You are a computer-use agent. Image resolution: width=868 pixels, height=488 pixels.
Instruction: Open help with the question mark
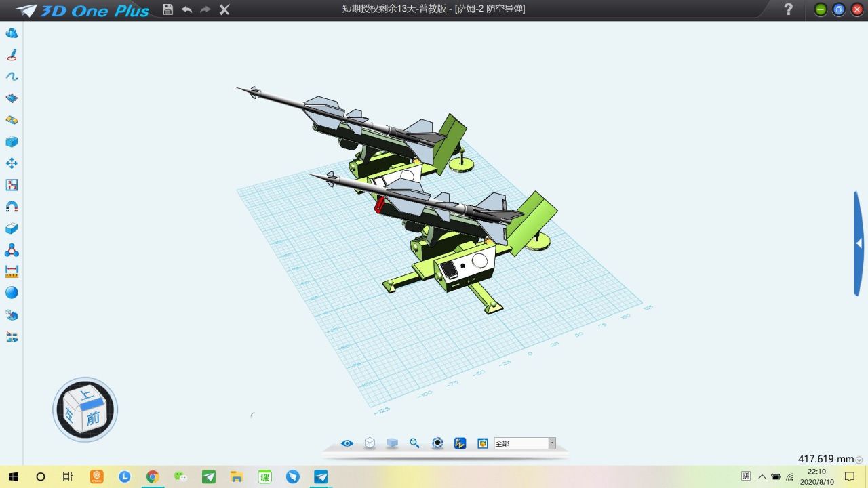tap(788, 9)
